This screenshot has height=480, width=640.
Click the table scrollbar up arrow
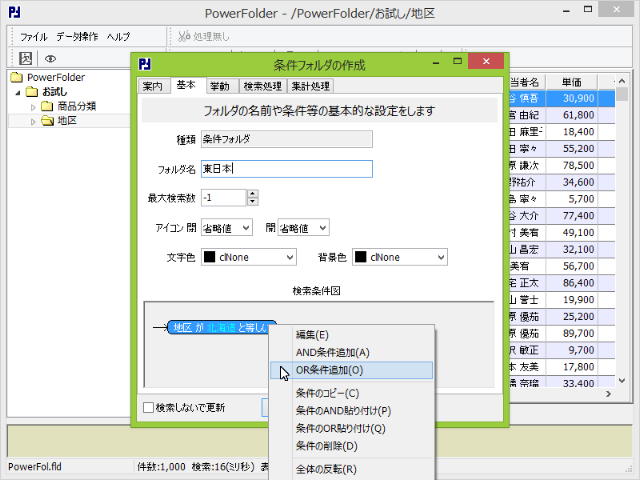(x=622, y=81)
